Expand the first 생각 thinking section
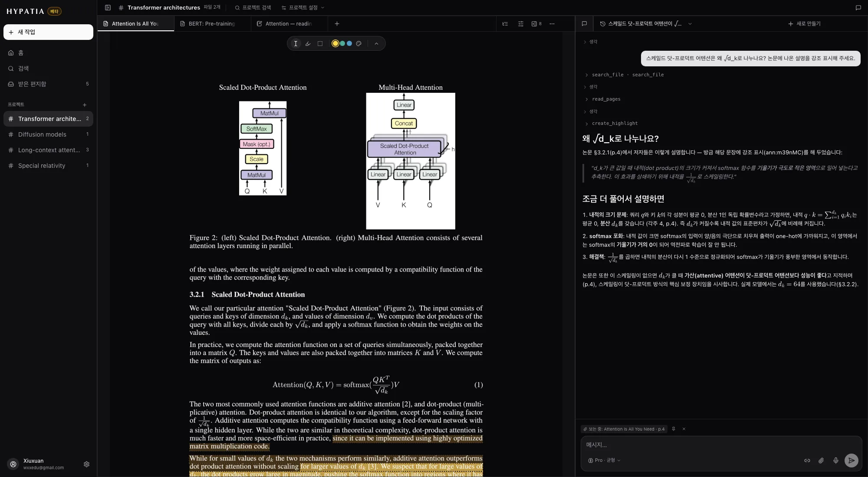This screenshot has width=868, height=477. (591, 42)
